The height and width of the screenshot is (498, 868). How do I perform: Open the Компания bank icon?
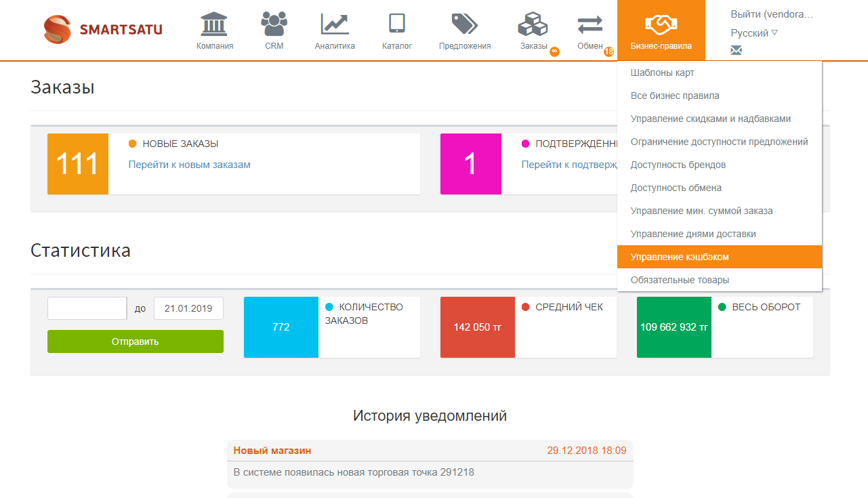[215, 24]
